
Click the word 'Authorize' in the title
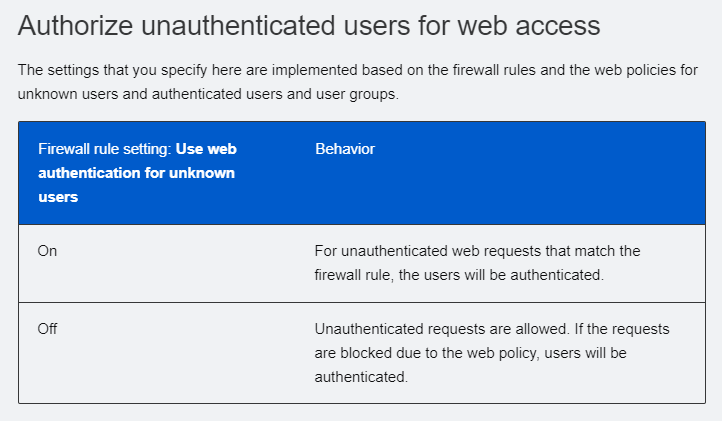(76, 25)
